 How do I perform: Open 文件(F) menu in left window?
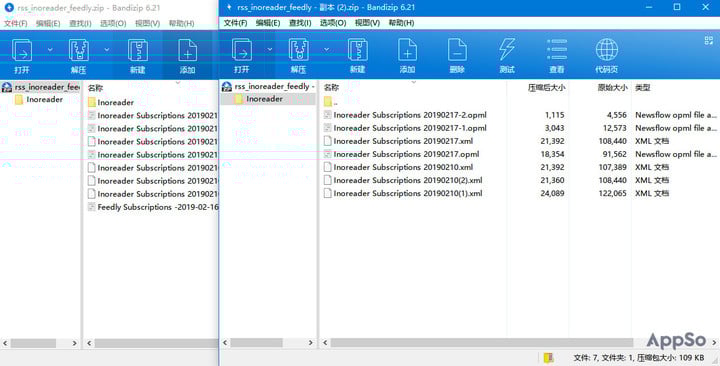16,23
